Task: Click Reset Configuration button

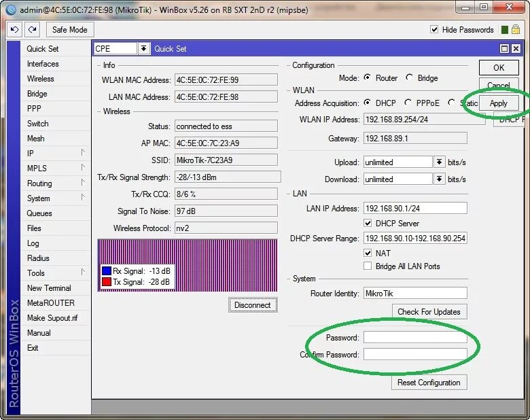Action: (429, 383)
